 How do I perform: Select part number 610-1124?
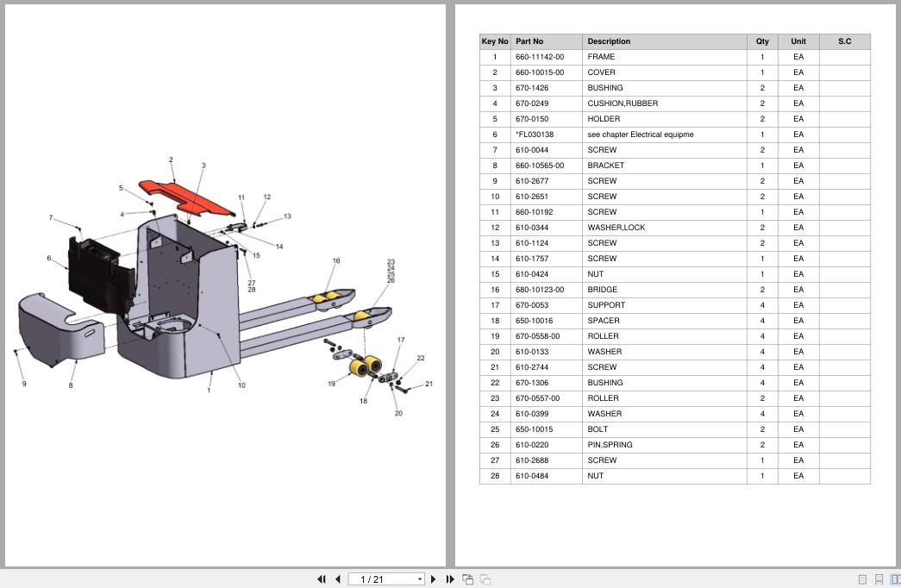click(532, 243)
